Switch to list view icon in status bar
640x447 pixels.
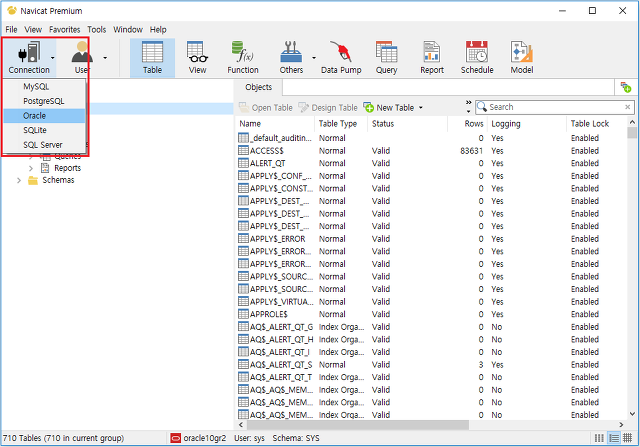pyautogui.click(x=599, y=438)
